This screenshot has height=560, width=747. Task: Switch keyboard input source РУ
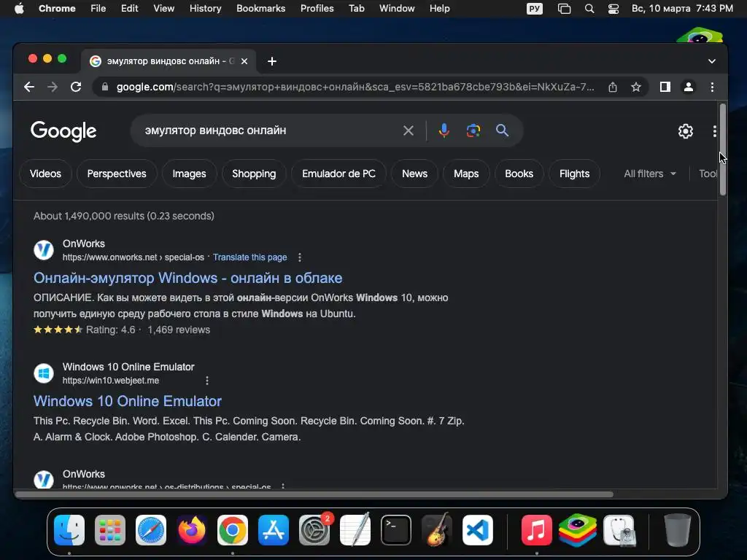pyautogui.click(x=535, y=9)
